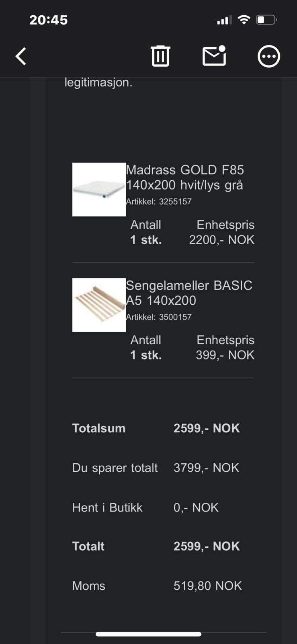The height and width of the screenshot is (644, 297).
Task: Tap the home indicator bar at bottom
Action: [148, 634]
